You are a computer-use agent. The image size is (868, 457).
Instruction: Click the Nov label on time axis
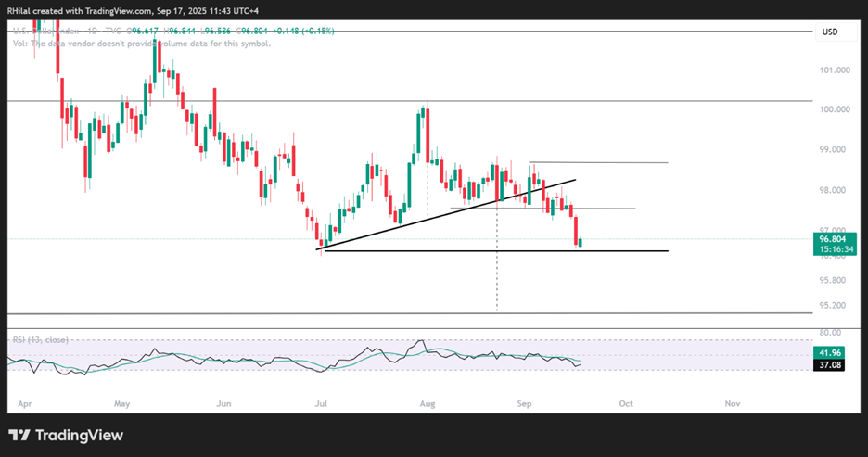click(x=733, y=404)
